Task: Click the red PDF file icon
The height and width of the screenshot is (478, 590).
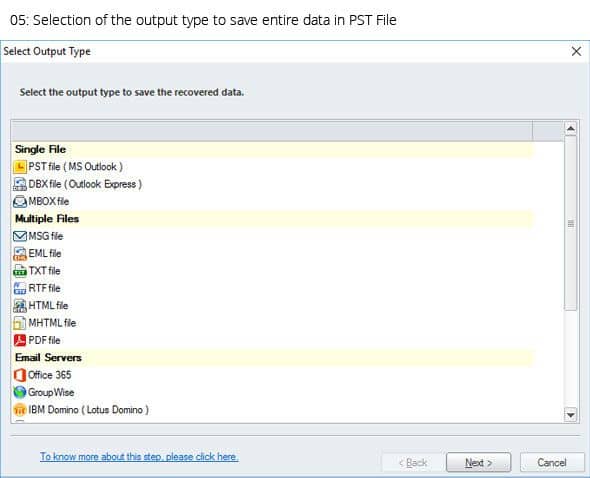Action: (x=20, y=340)
